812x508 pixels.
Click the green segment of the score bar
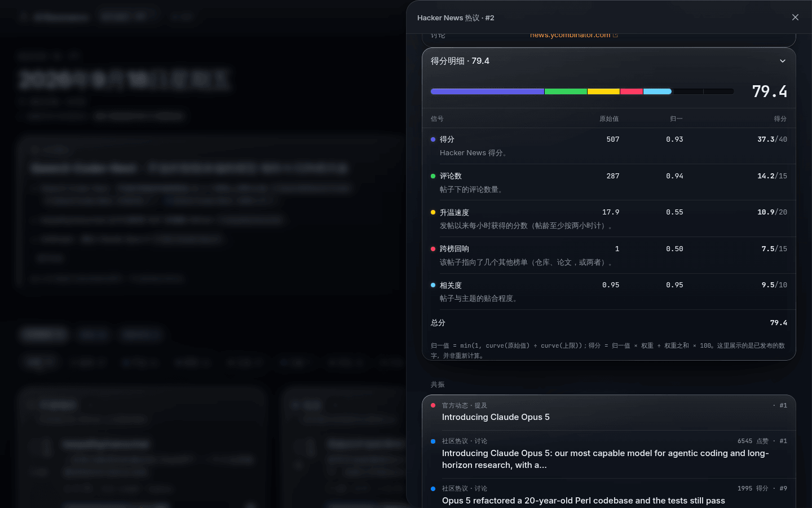(x=566, y=91)
